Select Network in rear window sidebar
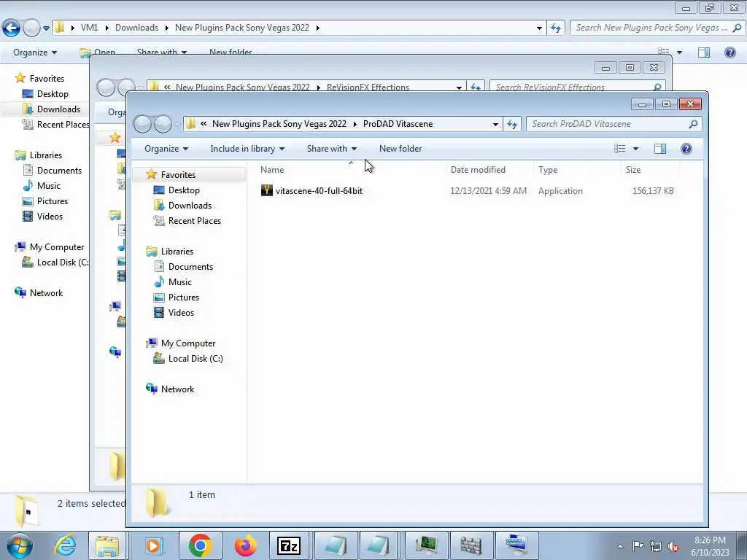This screenshot has height=560, width=747. (x=46, y=293)
